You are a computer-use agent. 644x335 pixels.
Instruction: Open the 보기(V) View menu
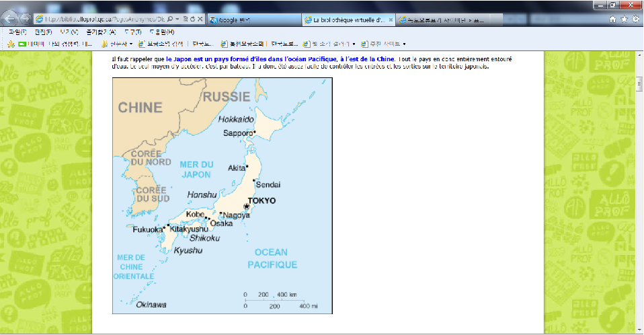69,32
